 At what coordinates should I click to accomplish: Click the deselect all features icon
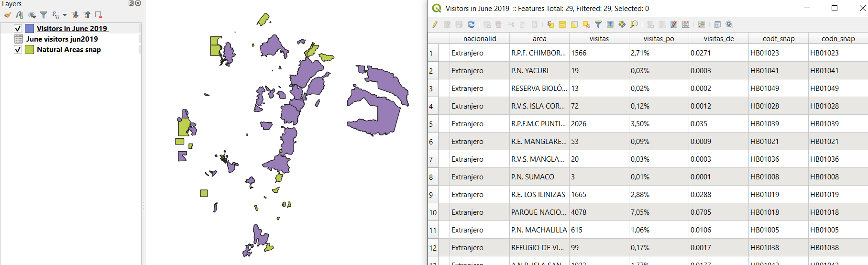tap(586, 24)
